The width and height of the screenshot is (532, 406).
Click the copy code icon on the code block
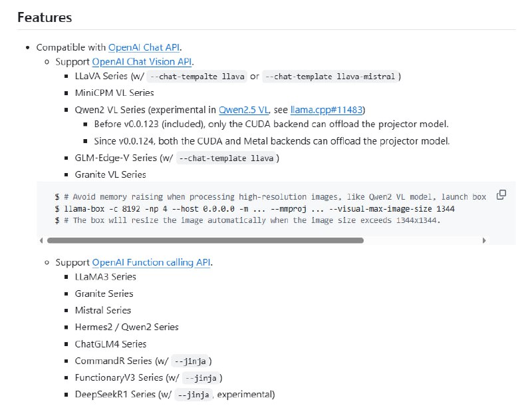501,194
